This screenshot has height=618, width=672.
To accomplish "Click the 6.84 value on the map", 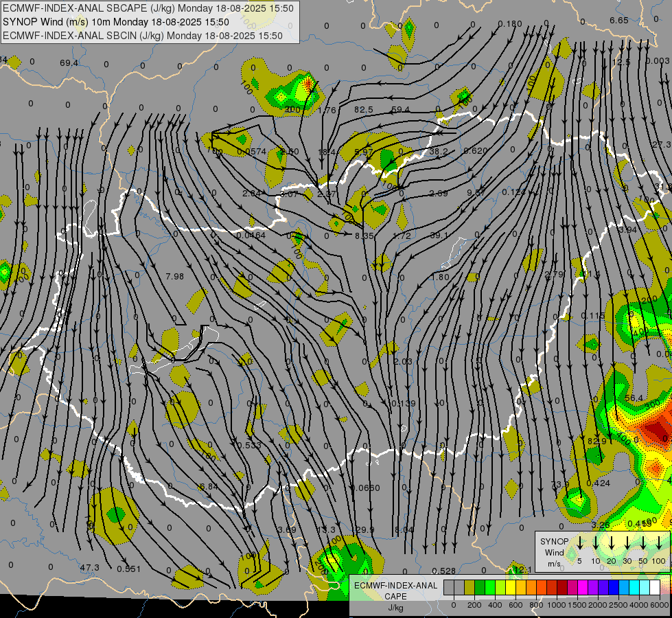I will (x=209, y=486).
